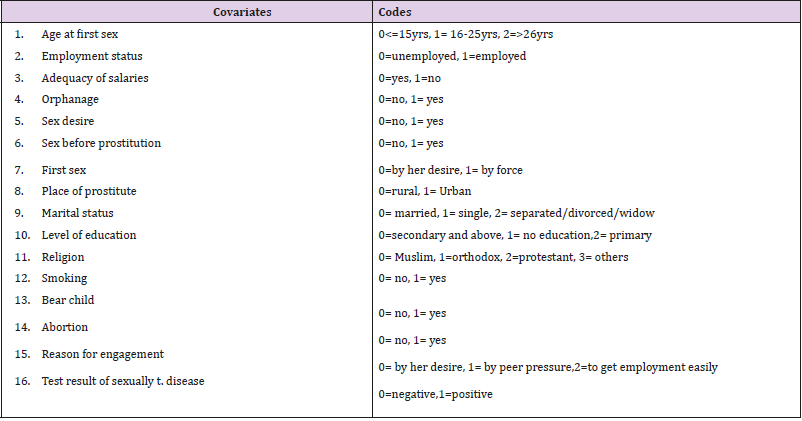Screen dimensions: 802x421
Task: Click '0=no, 1= yes' beside Sex before prostitution
Action: 411,144
